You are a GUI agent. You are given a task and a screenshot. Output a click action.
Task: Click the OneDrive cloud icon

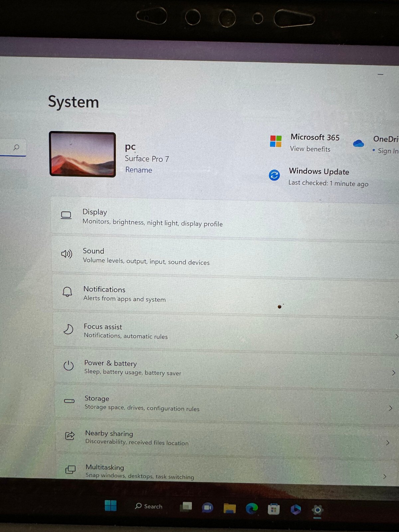[358, 143]
